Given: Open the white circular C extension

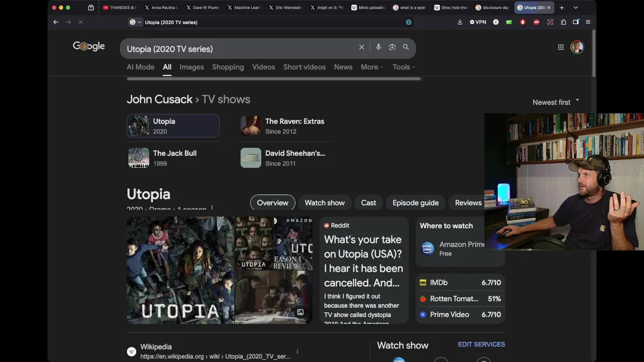Looking at the screenshot, I should (496, 22).
